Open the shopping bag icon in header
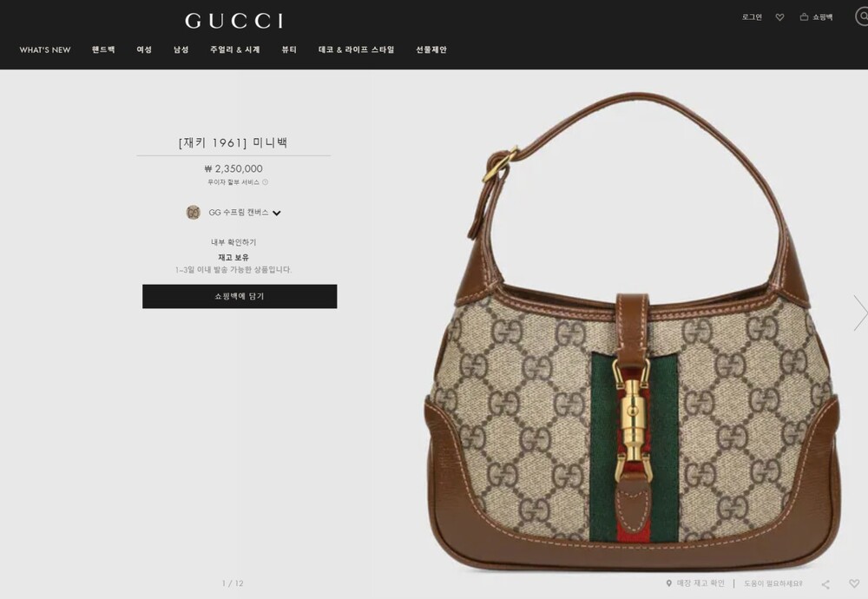Screen dimensions: 868x599 tap(804, 17)
